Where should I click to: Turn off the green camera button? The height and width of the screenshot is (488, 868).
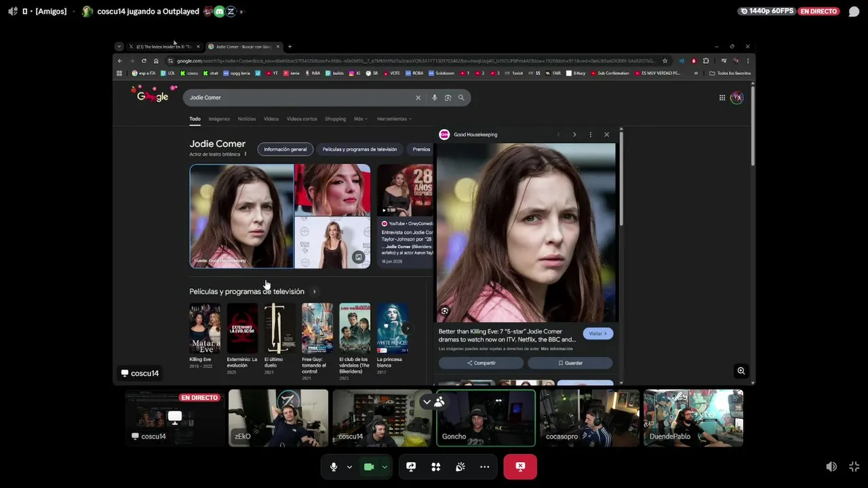[x=369, y=467]
